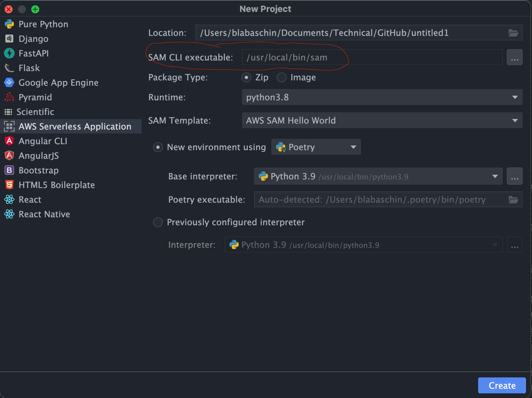Image resolution: width=532 pixels, height=398 pixels.
Task: Click the Angular CLI shield icon
Action: click(x=9, y=141)
